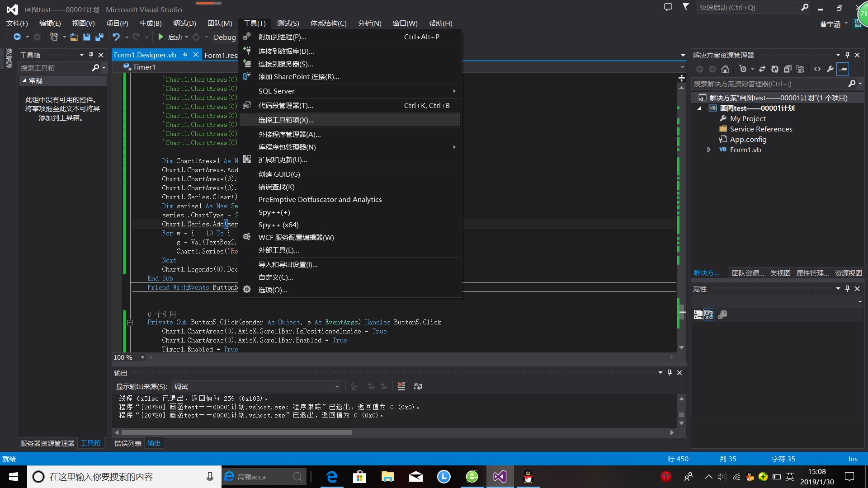Expand the Form1.vb tree node
Image resolution: width=868 pixels, height=488 pixels.
coord(709,150)
